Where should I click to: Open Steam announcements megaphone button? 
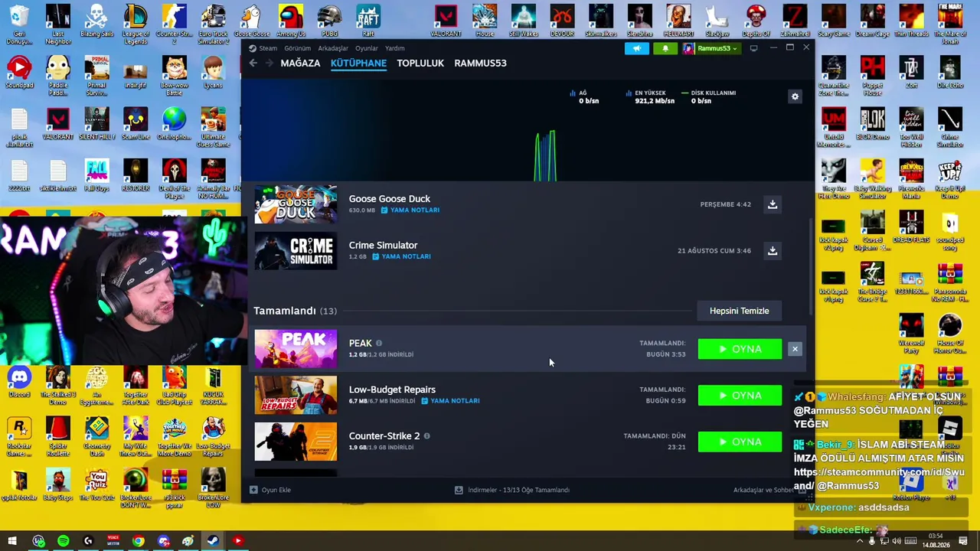(636, 48)
